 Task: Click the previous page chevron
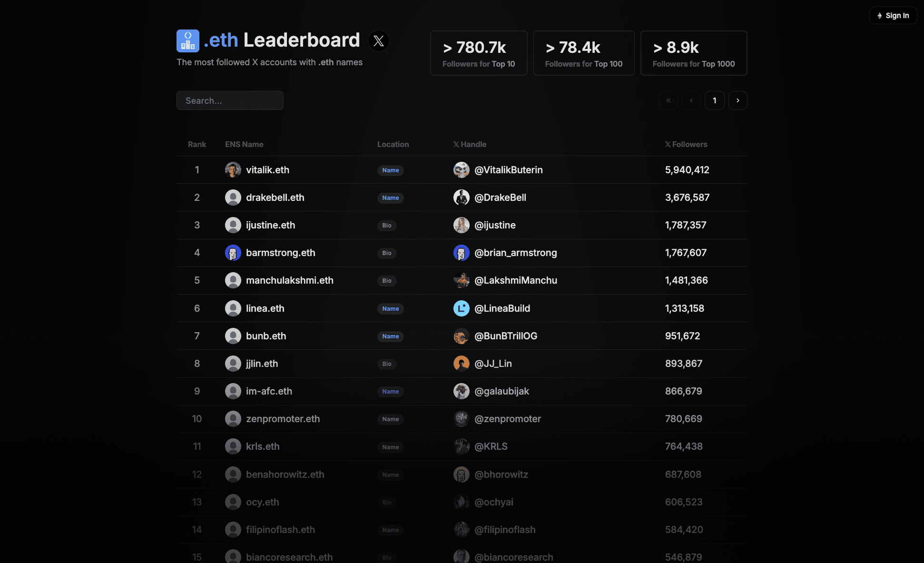coord(691,100)
